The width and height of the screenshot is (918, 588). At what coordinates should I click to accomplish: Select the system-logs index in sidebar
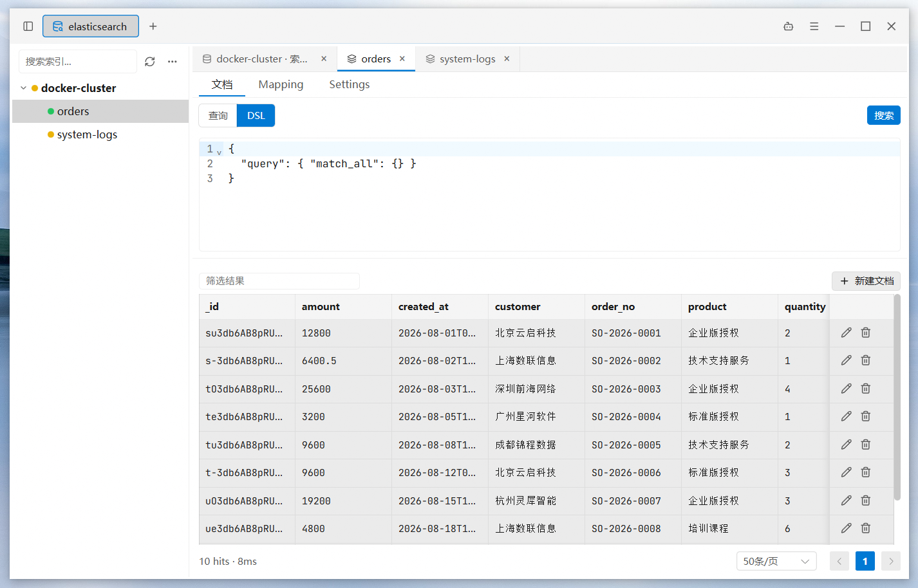(x=100, y=134)
